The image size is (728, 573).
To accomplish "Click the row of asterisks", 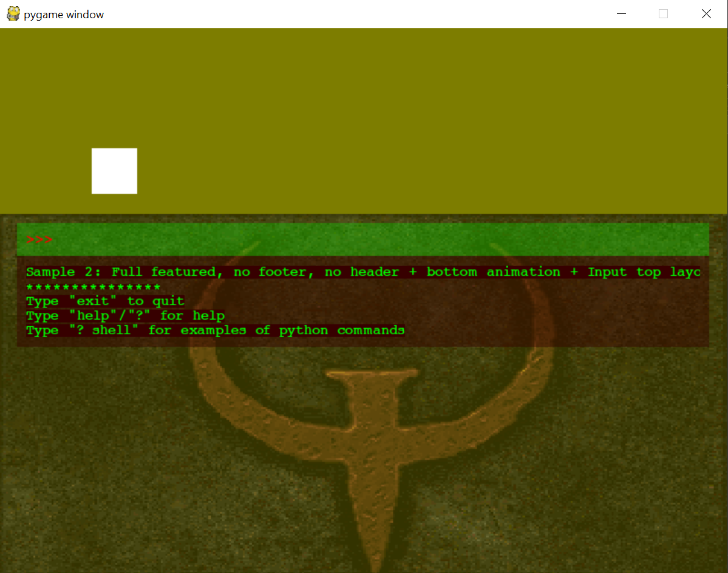I will [x=94, y=287].
